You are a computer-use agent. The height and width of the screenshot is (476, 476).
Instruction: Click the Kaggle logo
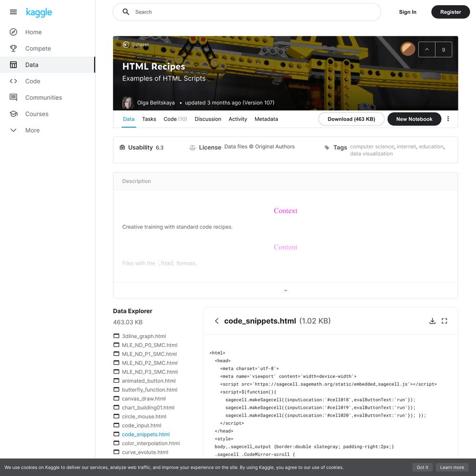coord(39,12)
